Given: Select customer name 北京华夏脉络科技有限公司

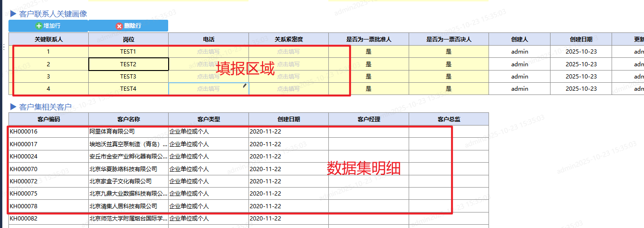Looking at the screenshot, I should 123,169.
